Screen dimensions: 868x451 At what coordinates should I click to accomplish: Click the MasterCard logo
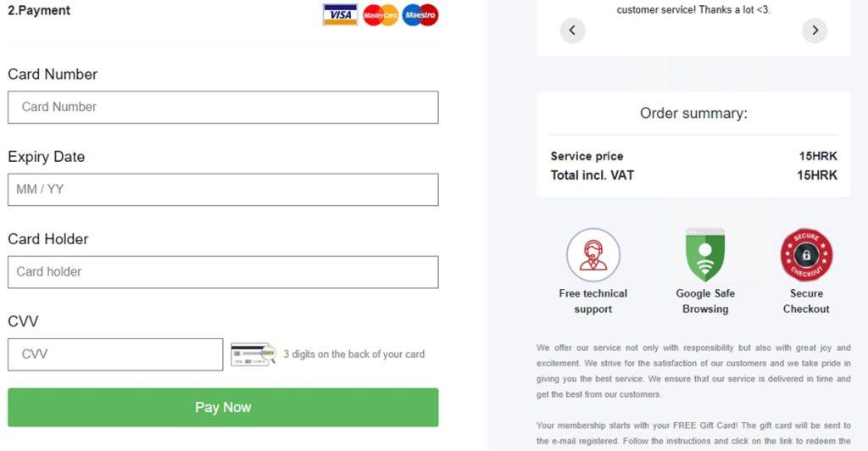coord(381,14)
